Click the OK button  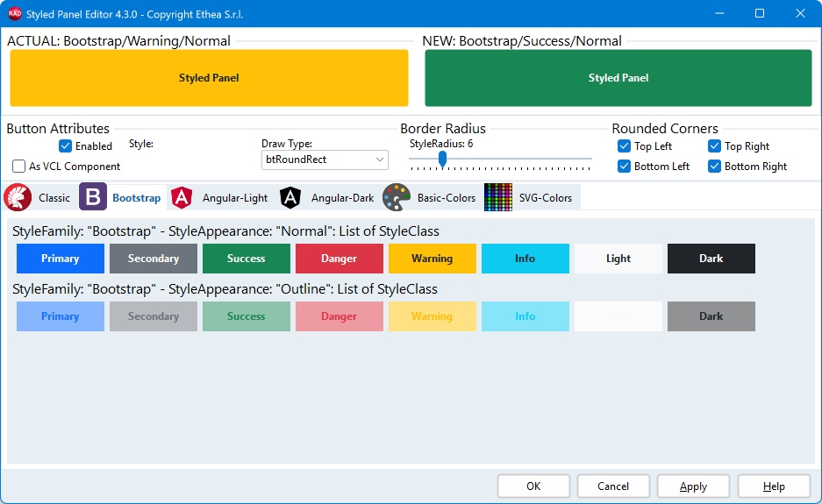(x=533, y=486)
